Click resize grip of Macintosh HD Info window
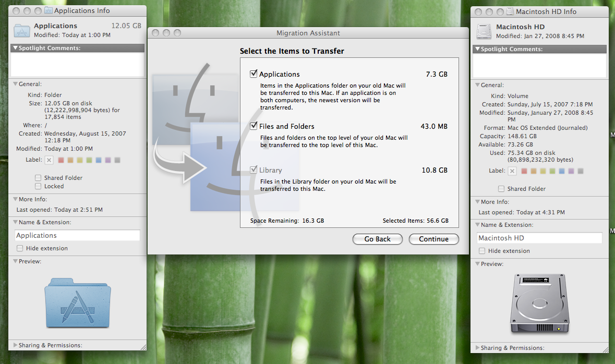This screenshot has width=615, height=364. [606, 349]
